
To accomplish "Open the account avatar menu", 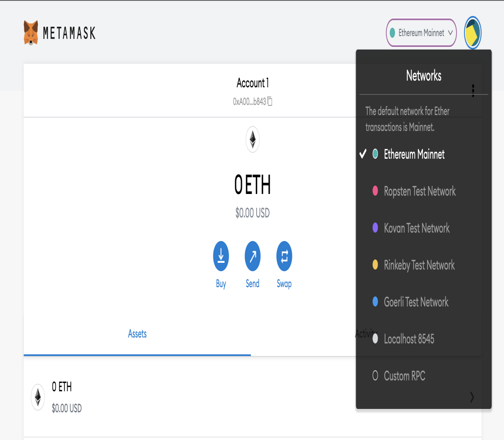I will tap(472, 33).
